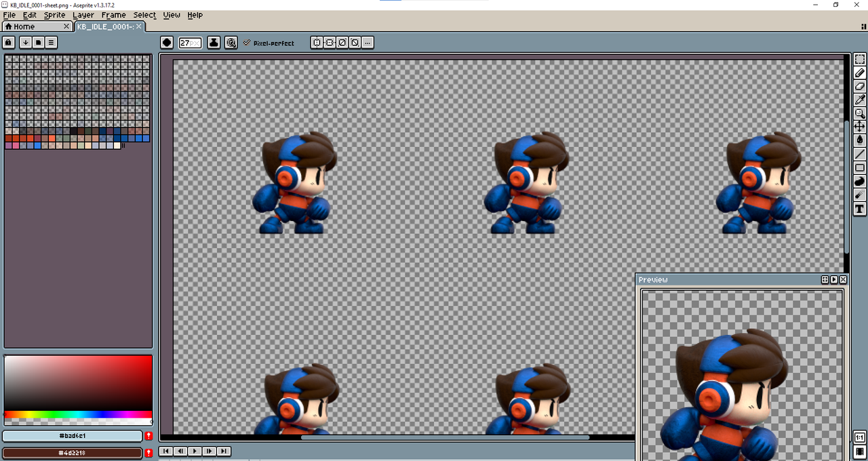Screen dimensions: 868x461
Task: Close the KB_IDLE_0001 tab
Action: click(139, 26)
